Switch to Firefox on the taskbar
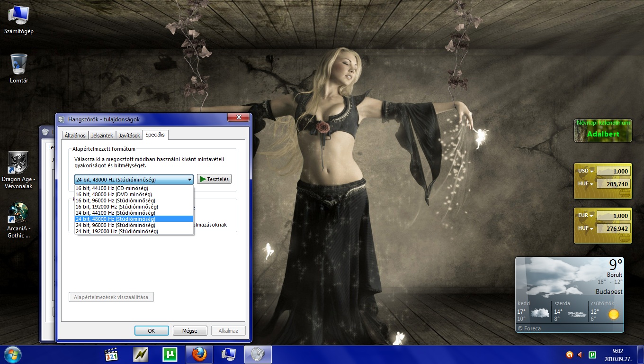The height and width of the screenshot is (364, 644). click(x=199, y=355)
